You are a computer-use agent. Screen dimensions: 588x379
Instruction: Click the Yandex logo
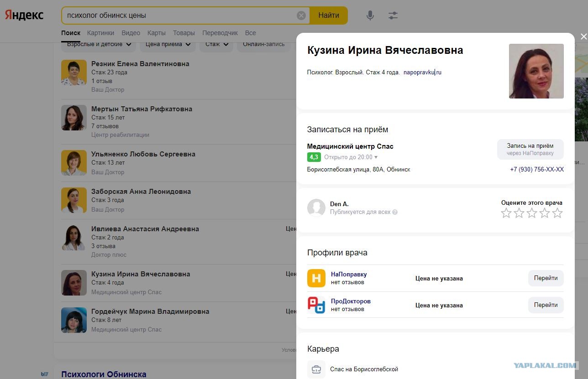pos(24,15)
